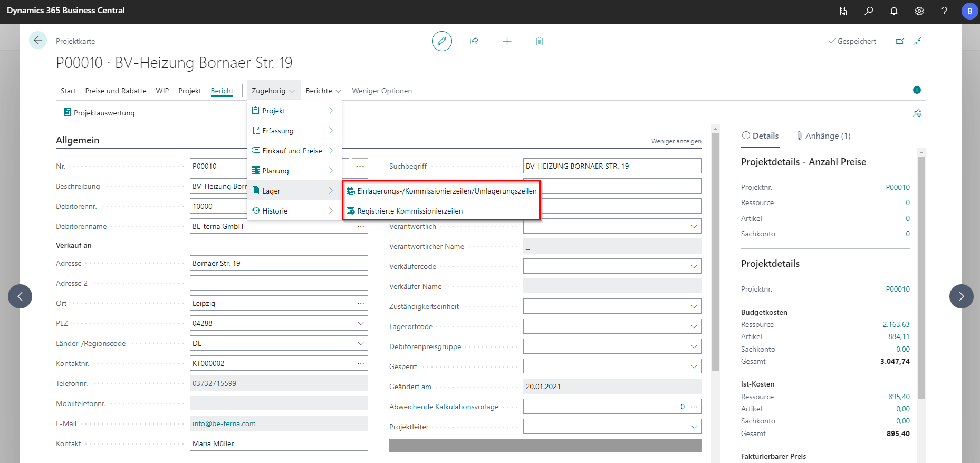Go back using the arrow icon
The width and height of the screenshot is (980, 463).
click(38, 41)
